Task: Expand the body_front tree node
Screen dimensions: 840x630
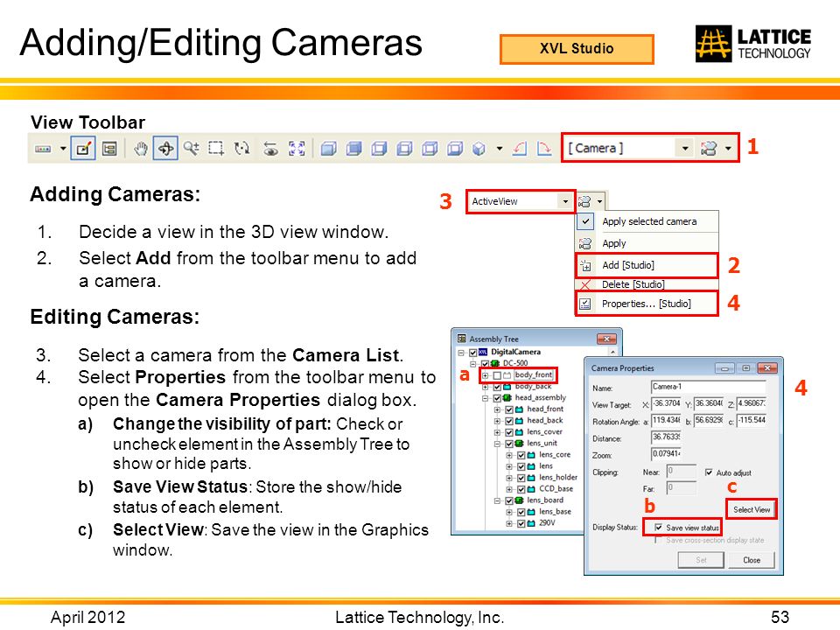Action: coord(486,375)
